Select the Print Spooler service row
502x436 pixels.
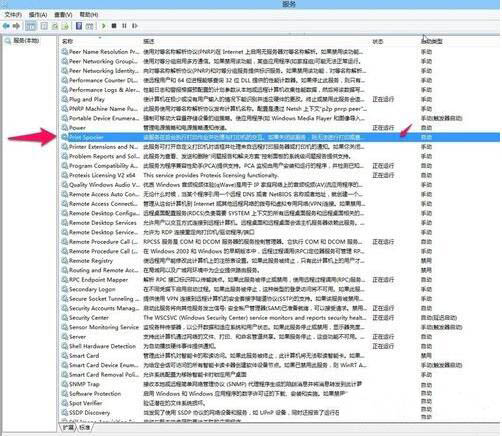point(280,137)
